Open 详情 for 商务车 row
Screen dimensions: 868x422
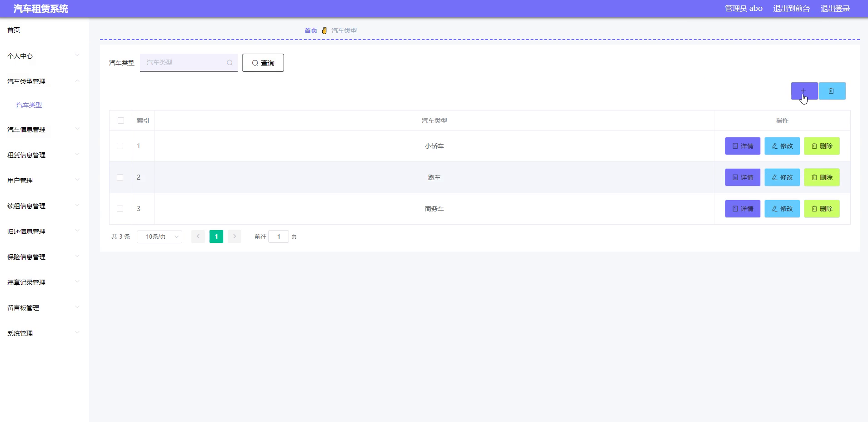pos(743,209)
